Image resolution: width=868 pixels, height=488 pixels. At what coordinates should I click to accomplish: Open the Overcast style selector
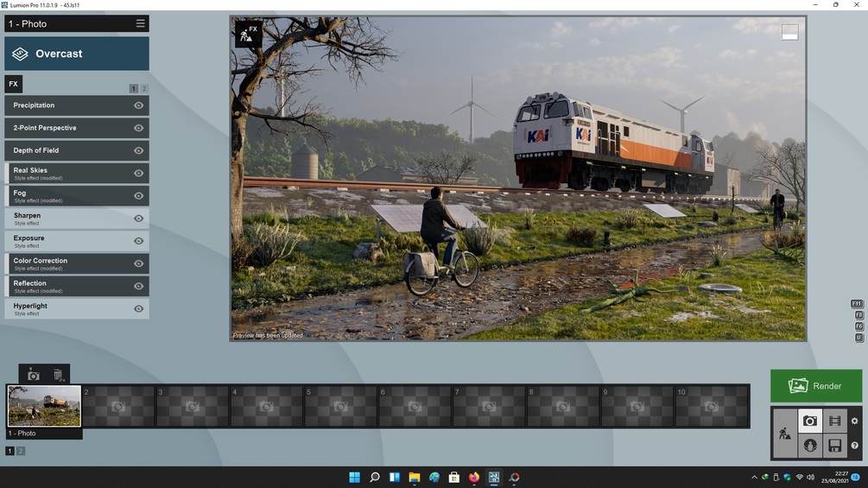point(77,54)
